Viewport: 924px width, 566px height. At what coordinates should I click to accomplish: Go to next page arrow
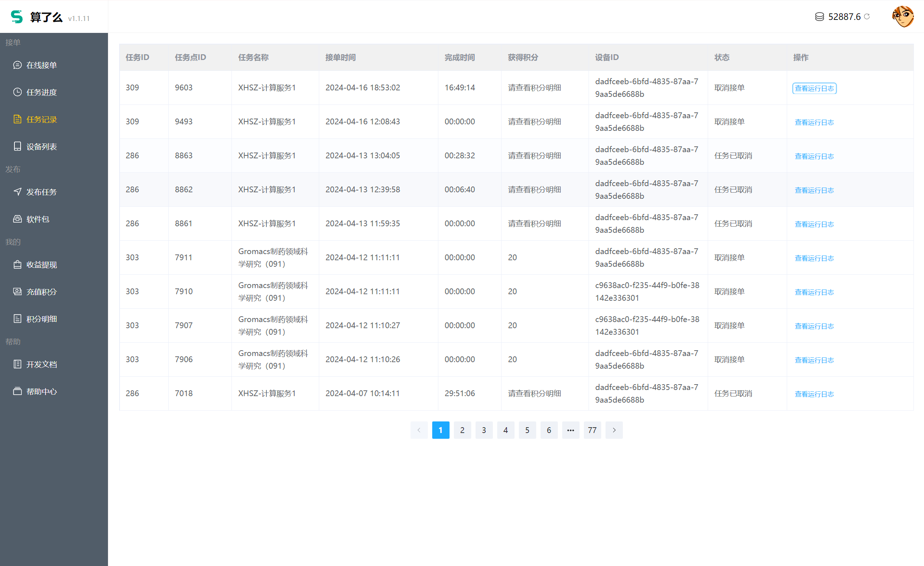click(x=614, y=430)
